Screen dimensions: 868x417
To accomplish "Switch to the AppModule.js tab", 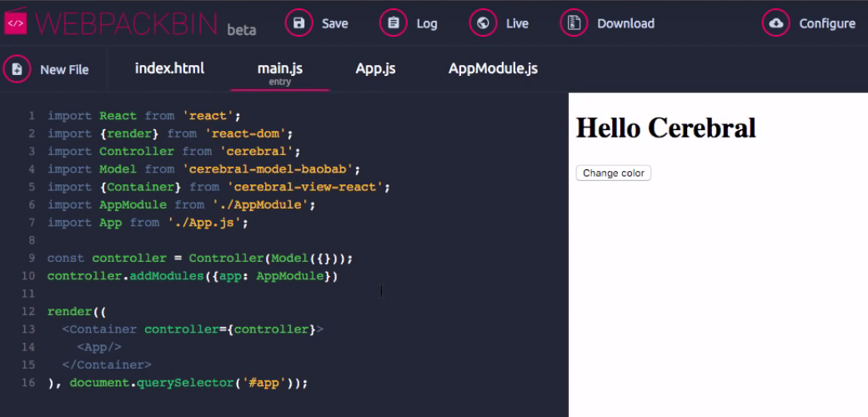I will click(x=494, y=68).
